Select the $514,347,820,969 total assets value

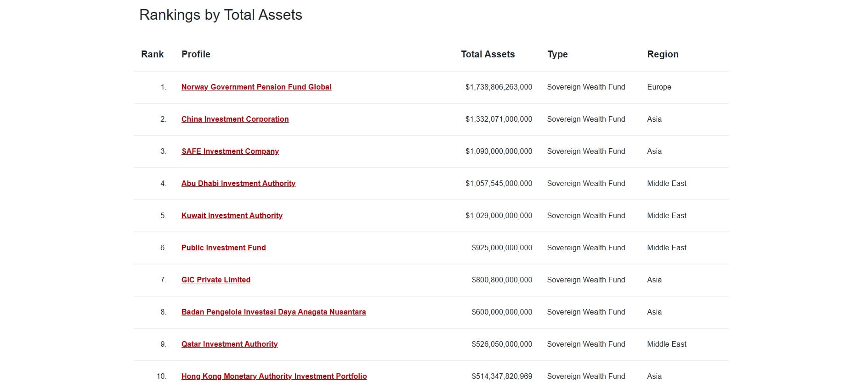(x=502, y=376)
